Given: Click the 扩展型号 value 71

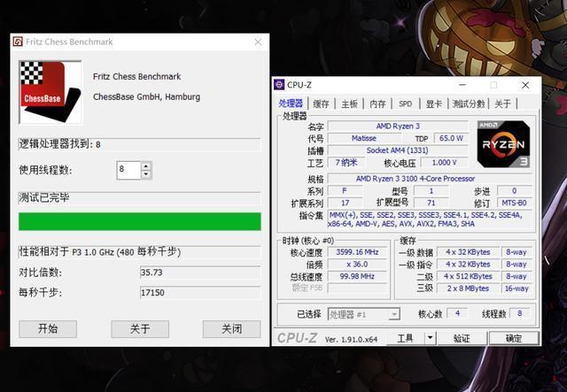Looking at the screenshot, I should [x=431, y=203].
